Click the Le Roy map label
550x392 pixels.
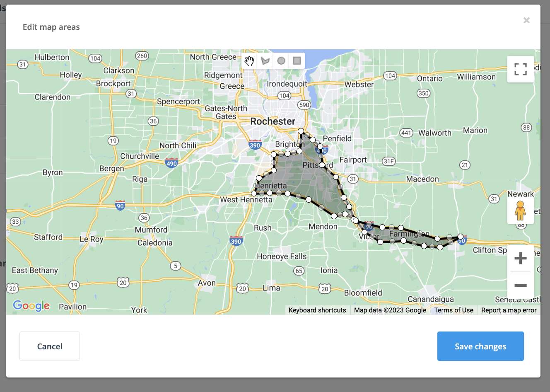tap(92, 239)
